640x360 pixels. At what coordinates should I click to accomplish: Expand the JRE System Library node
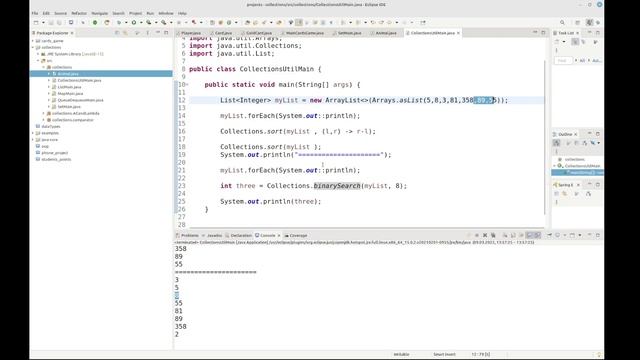38,54
